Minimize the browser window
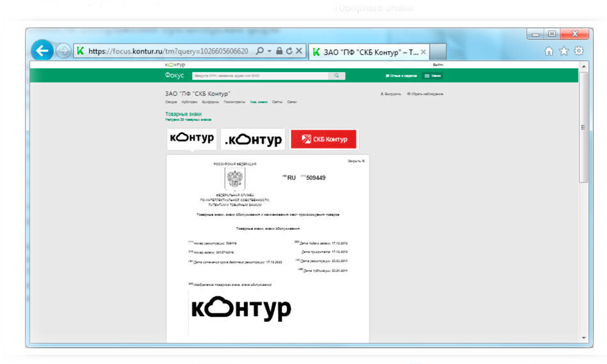The width and height of the screenshot is (607, 364). [x=535, y=34]
